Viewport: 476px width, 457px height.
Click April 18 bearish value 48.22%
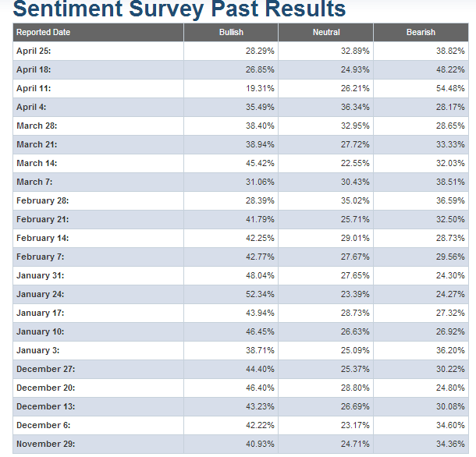point(449,69)
